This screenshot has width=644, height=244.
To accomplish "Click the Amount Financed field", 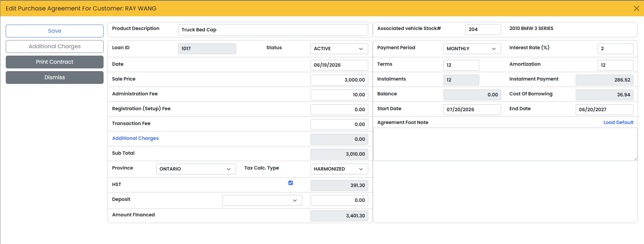I will (x=339, y=216).
